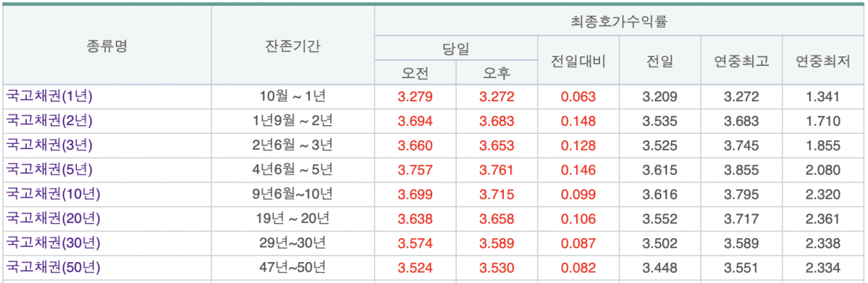The width and height of the screenshot is (868, 283).
Task: Click yearly high 3.795 for 10년
Action: point(742,195)
